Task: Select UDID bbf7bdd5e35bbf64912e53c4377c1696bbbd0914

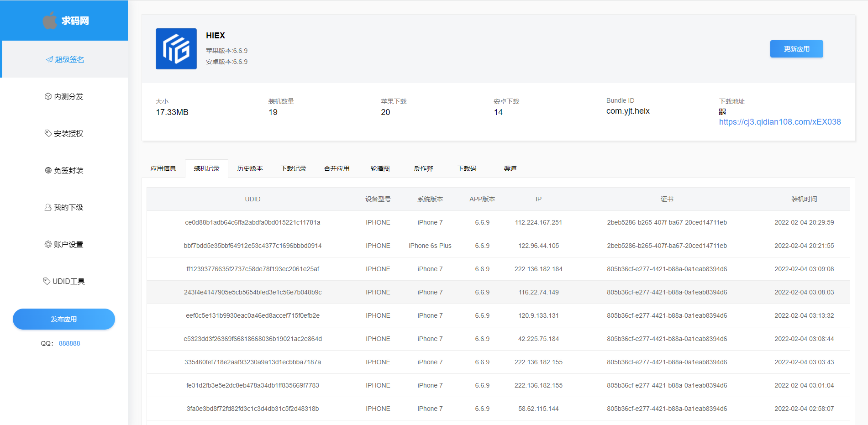Action: pos(253,246)
